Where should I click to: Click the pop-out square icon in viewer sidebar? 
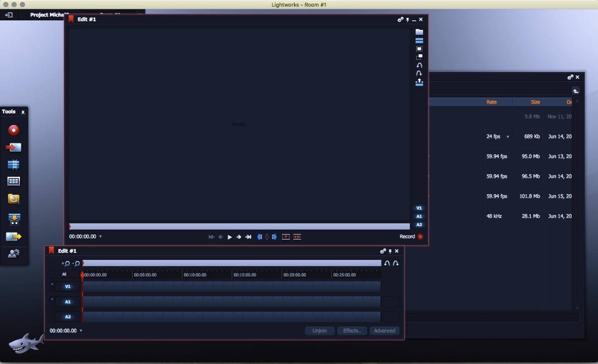(419, 57)
